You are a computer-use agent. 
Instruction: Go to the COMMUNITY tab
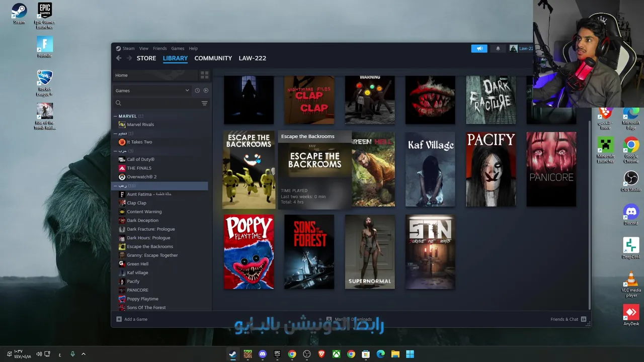(x=213, y=58)
